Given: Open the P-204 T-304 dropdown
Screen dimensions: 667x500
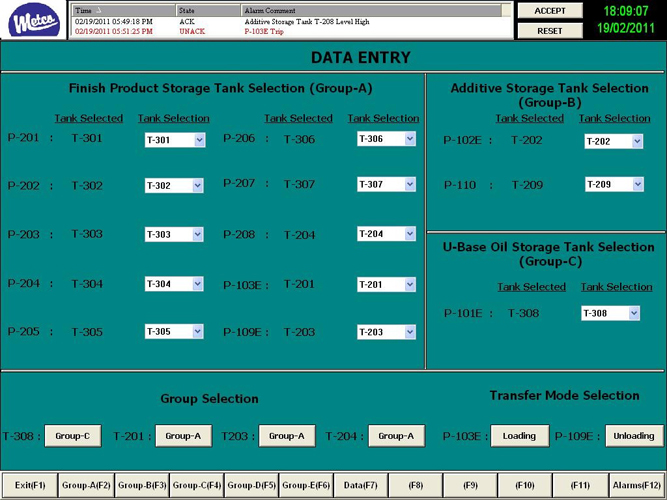Looking at the screenshot, I should pyautogui.click(x=174, y=284).
